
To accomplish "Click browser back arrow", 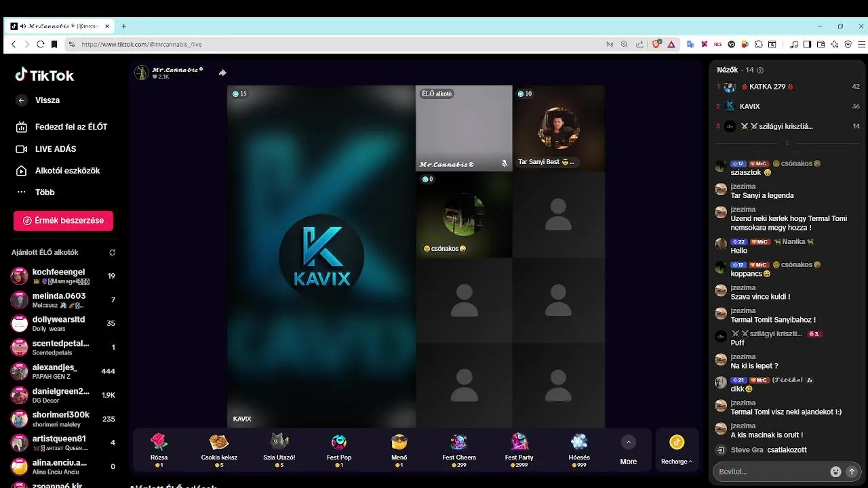I will point(14,44).
